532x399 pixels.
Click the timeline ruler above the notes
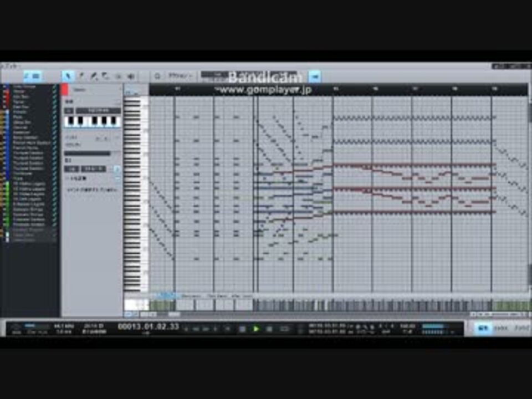click(x=338, y=89)
